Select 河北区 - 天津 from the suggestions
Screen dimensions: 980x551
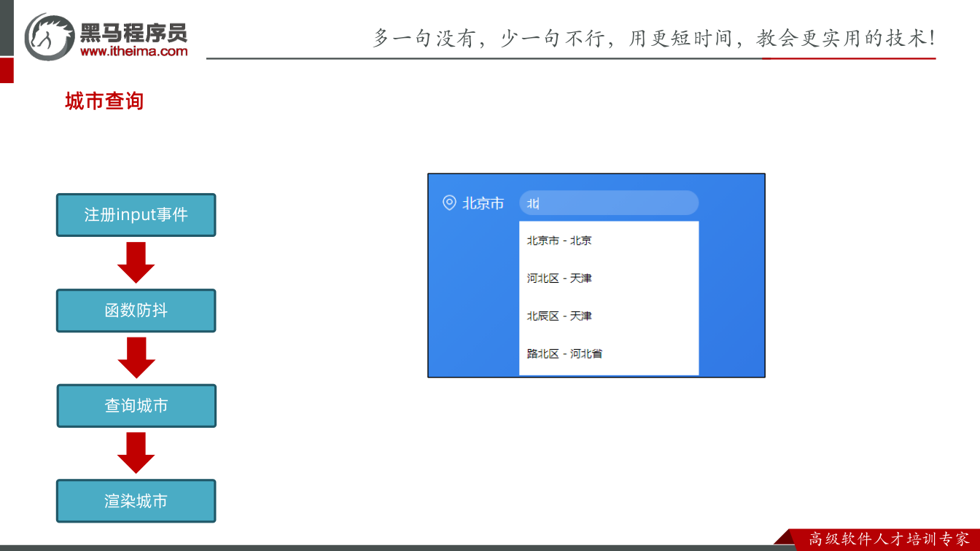[609, 278]
